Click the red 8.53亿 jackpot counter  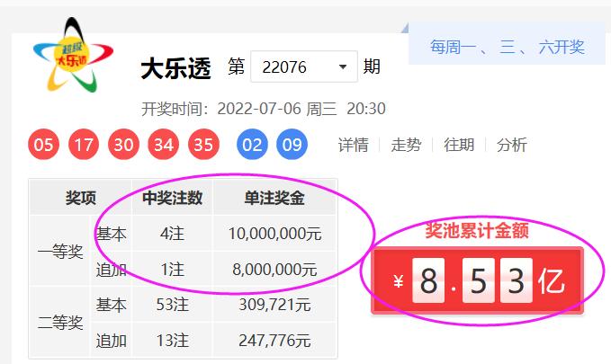point(477,280)
